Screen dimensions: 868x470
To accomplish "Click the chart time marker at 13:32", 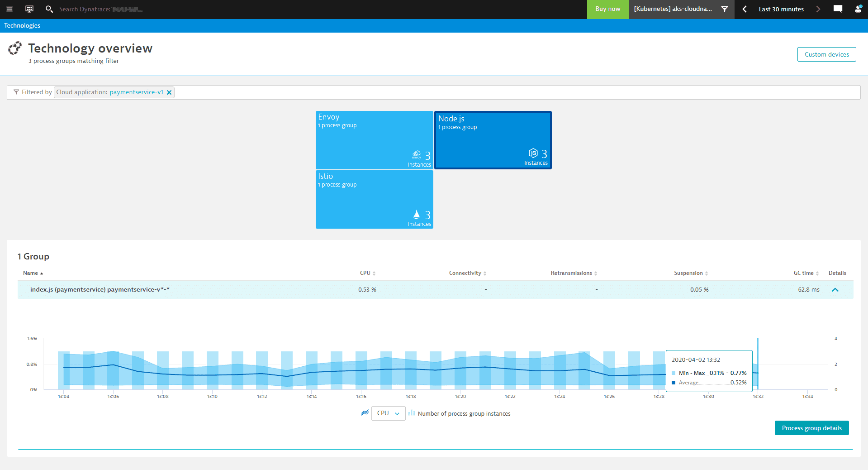I will [x=758, y=364].
